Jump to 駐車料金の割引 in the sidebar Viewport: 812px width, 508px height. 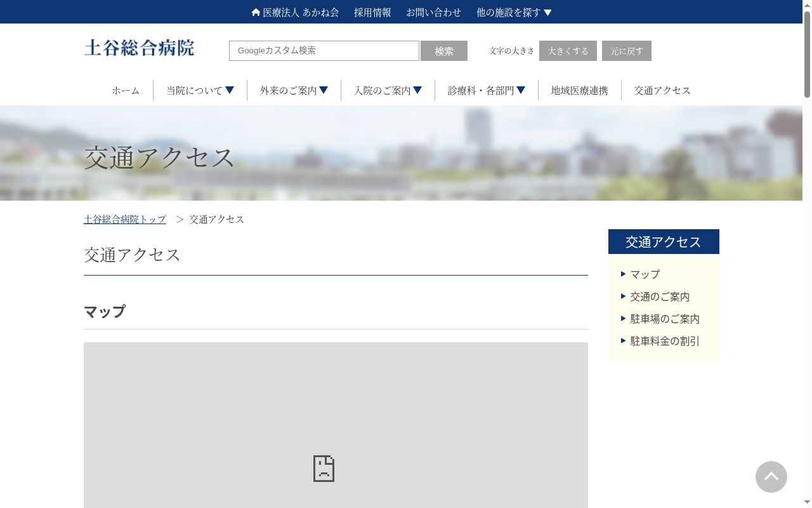pyautogui.click(x=665, y=341)
